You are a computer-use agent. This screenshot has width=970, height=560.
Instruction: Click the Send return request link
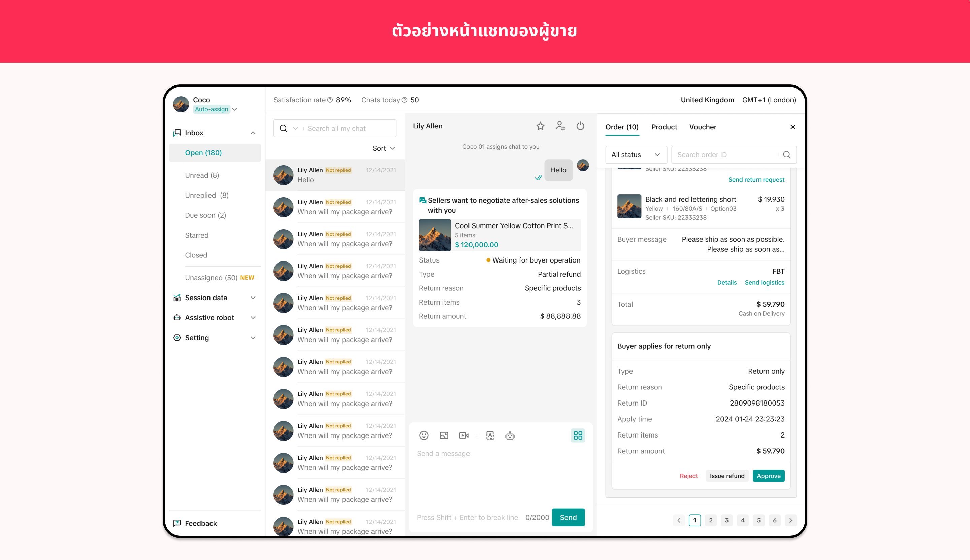(756, 180)
